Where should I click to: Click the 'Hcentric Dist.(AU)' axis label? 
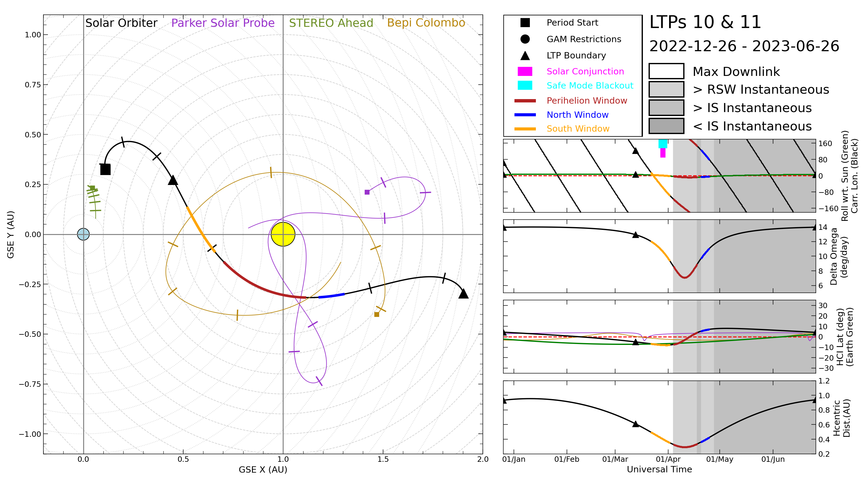(842, 418)
